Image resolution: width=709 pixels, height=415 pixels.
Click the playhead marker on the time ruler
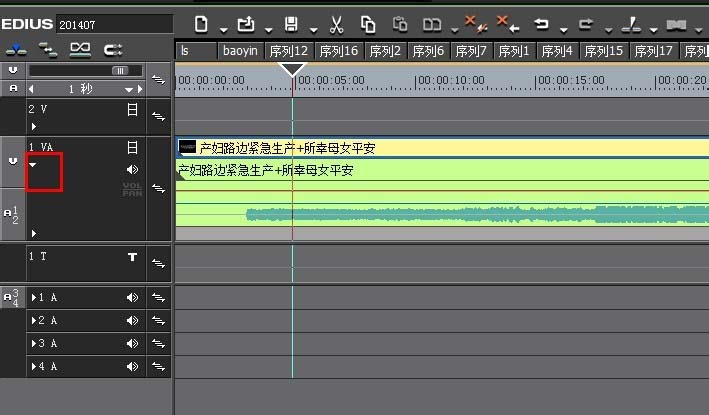[x=292, y=70]
